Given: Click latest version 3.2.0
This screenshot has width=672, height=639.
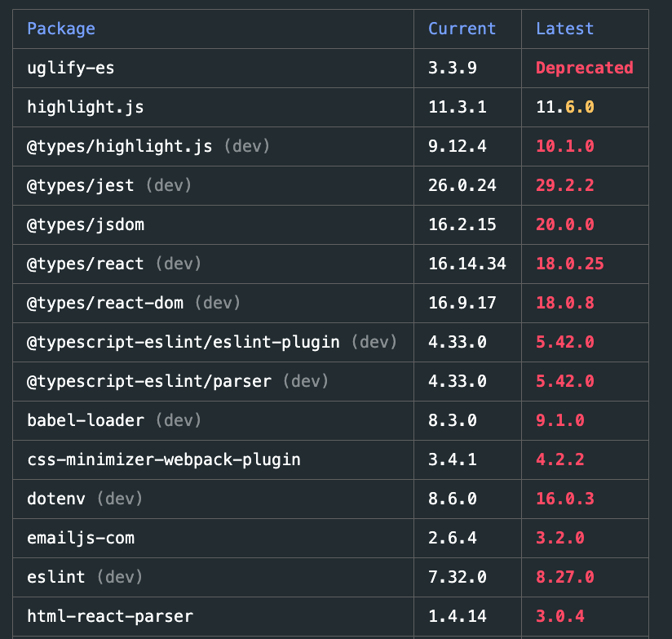Looking at the screenshot, I should point(560,538).
